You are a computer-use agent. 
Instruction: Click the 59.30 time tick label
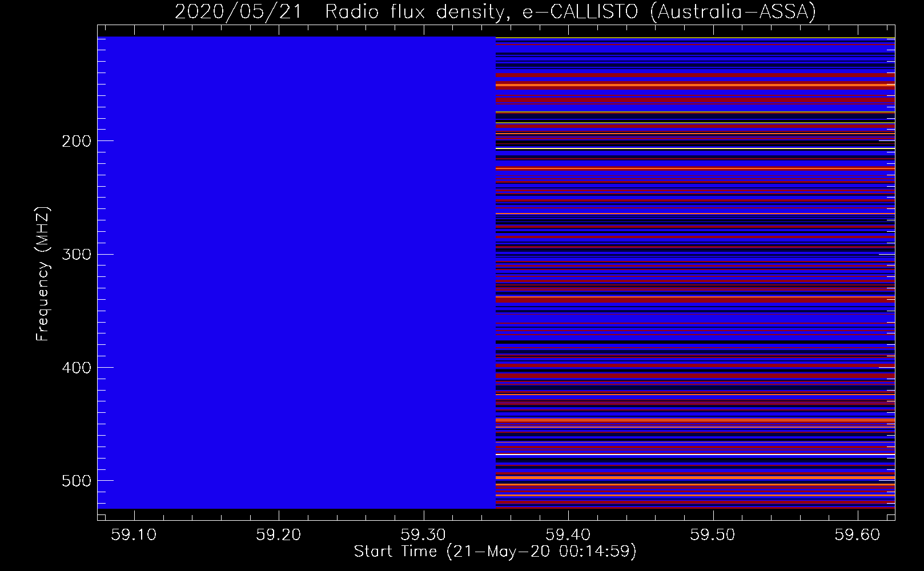point(423,534)
